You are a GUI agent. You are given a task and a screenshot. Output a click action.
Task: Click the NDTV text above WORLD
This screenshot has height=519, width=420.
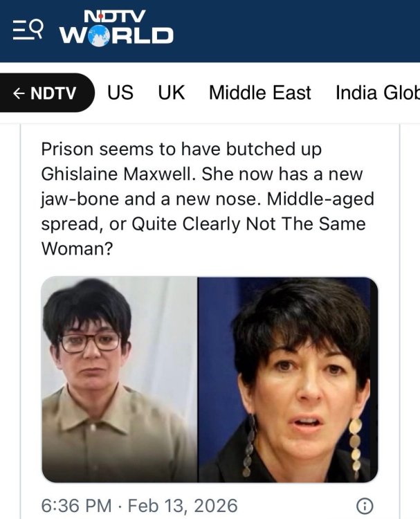coord(115,16)
